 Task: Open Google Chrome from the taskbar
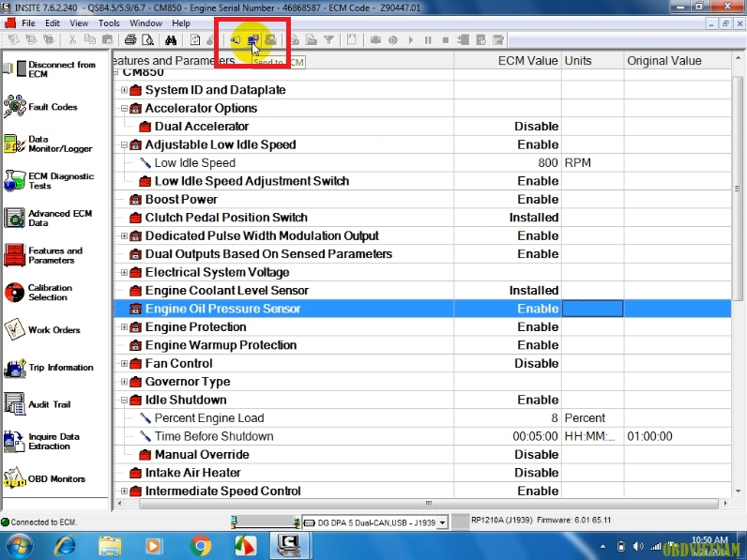tap(201, 546)
